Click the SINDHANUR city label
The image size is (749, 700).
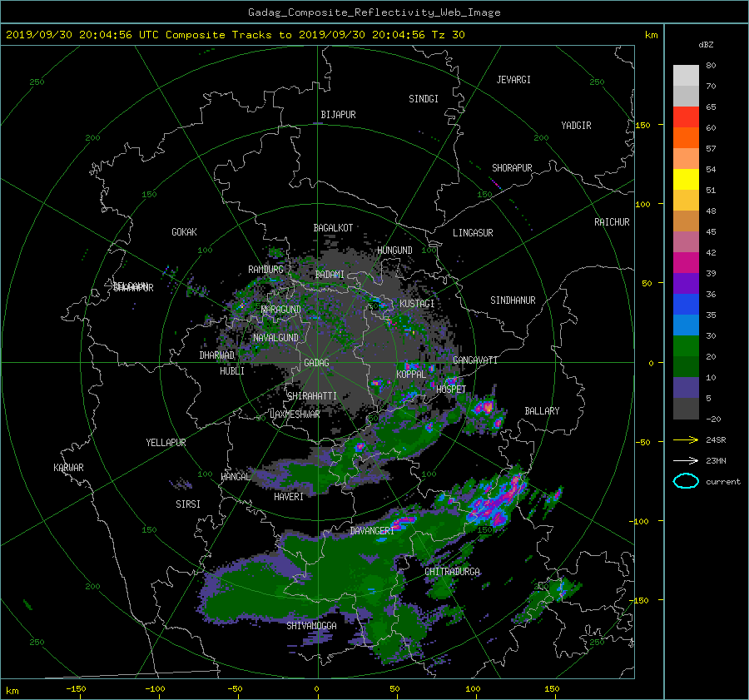point(513,300)
